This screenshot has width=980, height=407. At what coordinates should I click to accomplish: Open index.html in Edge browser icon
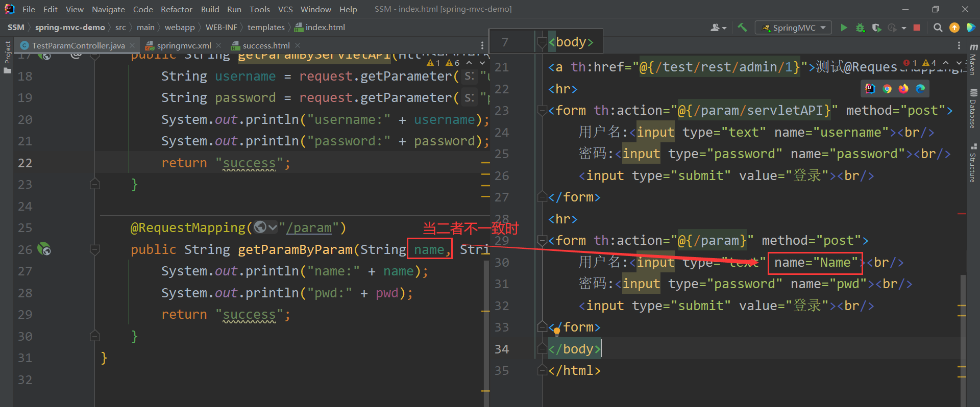tap(920, 89)
